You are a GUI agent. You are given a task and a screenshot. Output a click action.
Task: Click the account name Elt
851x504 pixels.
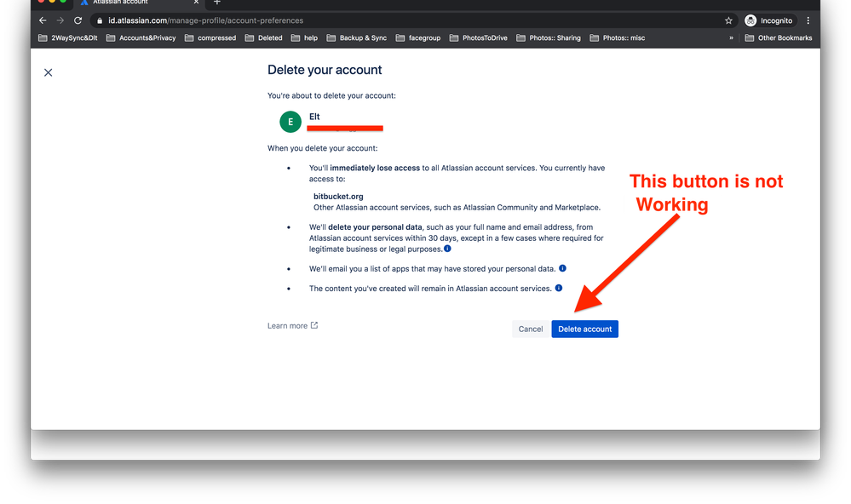(314, 117)
